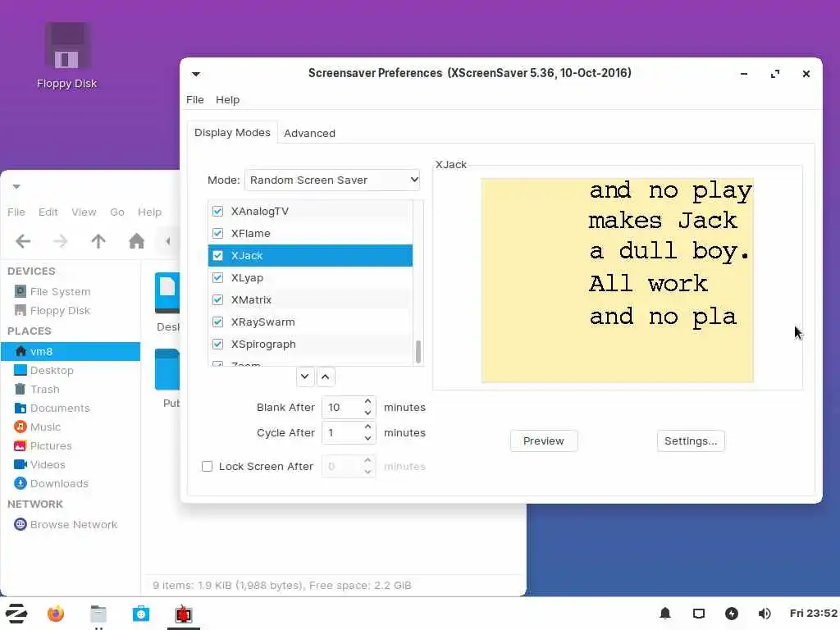The image size is (840, 630).
Task: Uncheck the XAnalogTV screensaver
Action: coord(217,211)
